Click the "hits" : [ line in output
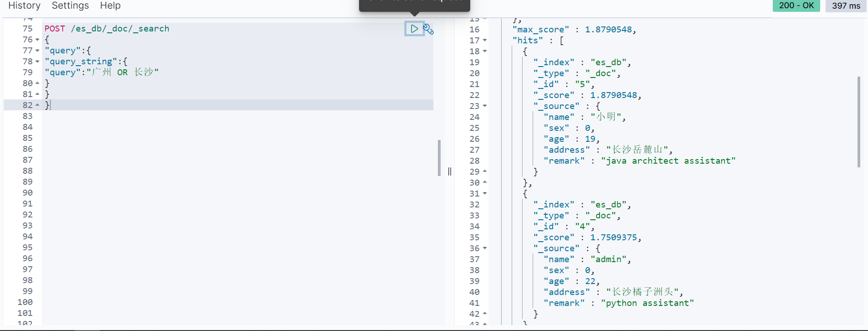 click(538, 41)
